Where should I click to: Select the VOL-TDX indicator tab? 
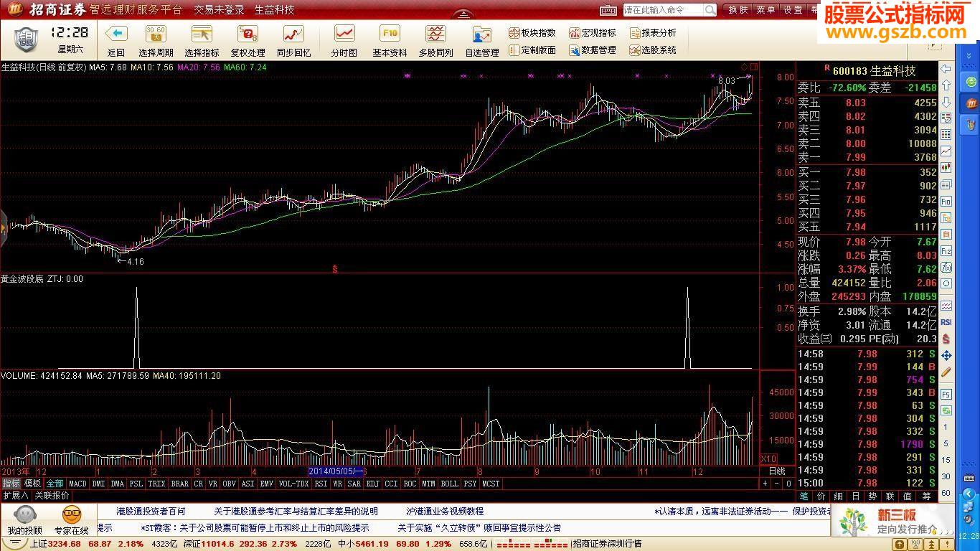click(293, 484)
